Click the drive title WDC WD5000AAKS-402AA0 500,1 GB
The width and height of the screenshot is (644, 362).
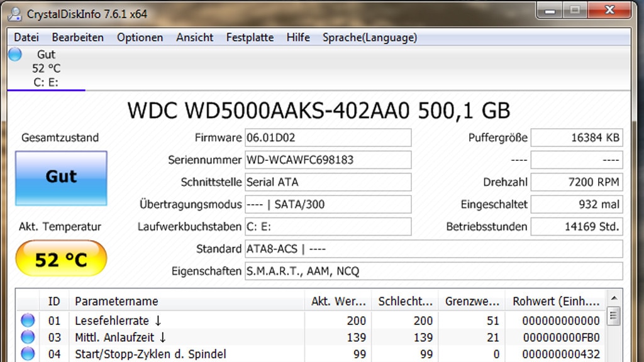point(319,111)
